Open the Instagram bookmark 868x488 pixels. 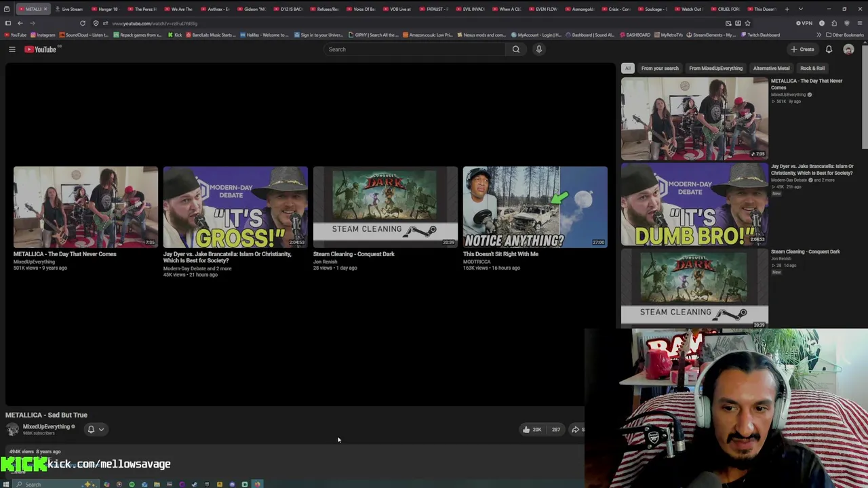tap(43, 35)
